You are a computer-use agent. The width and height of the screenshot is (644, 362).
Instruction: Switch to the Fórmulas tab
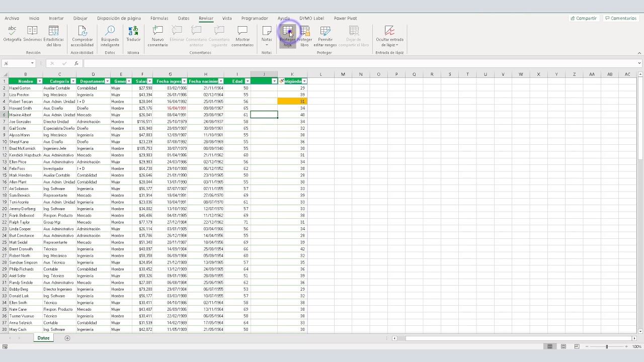tap(159, 18)
